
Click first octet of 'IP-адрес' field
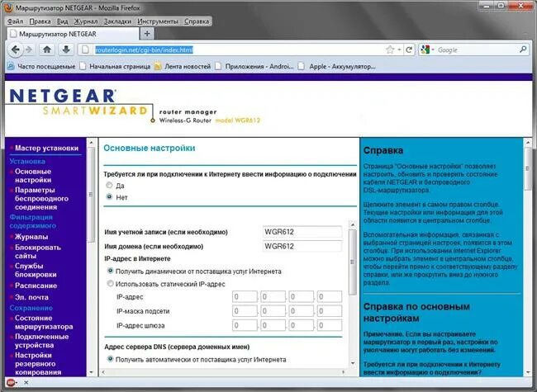[x=245, y=296]
